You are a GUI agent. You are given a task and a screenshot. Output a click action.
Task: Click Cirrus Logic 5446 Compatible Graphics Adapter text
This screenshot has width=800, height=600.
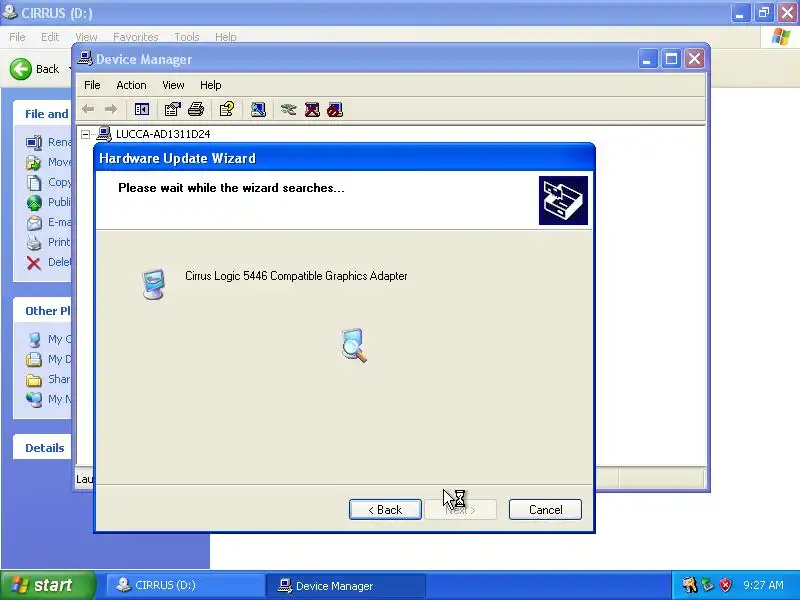tap(296, 276)
